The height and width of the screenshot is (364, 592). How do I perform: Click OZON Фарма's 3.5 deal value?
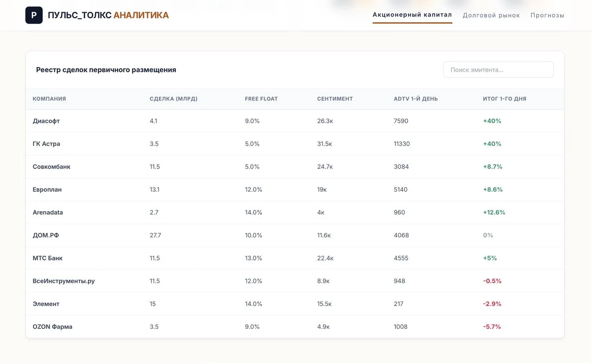[x=154, y=327]
